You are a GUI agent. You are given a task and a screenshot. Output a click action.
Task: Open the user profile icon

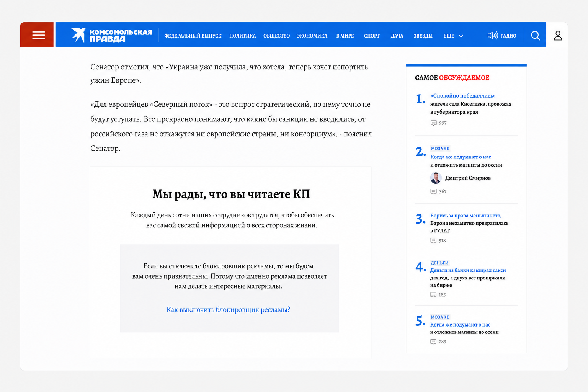[558, 36]
